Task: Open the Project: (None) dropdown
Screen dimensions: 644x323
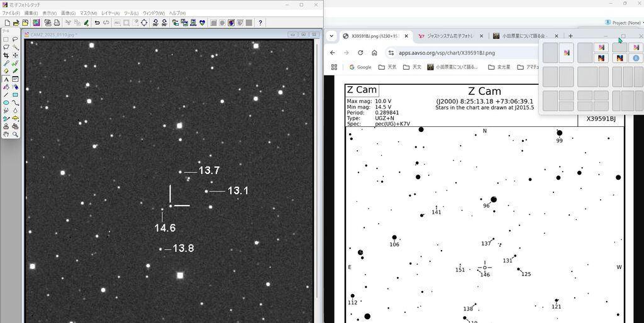Action: (x=625, y=23)
